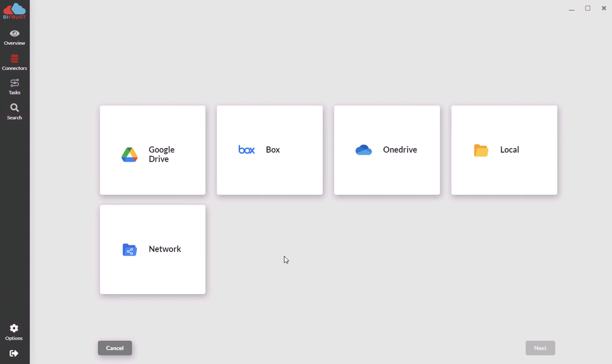This screenshot has width=612, height=364.
Task: Select the "Box" label text
Action: coord(273,150)
